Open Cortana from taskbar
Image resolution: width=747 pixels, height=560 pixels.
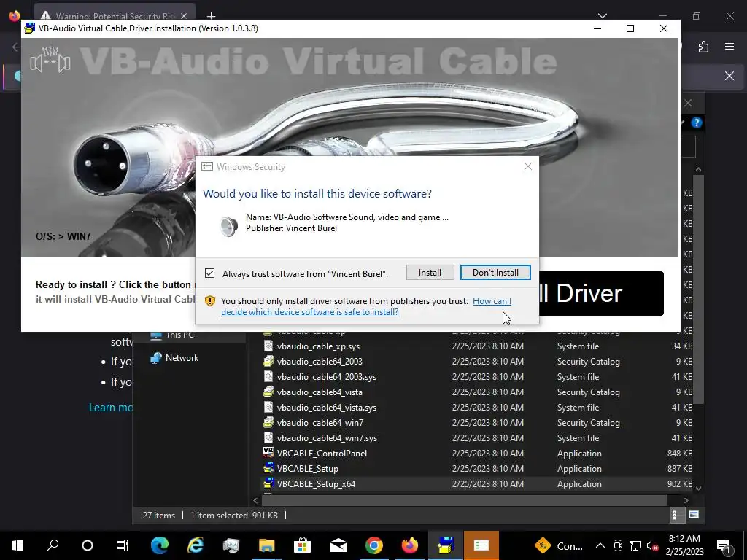click(88, 545)
